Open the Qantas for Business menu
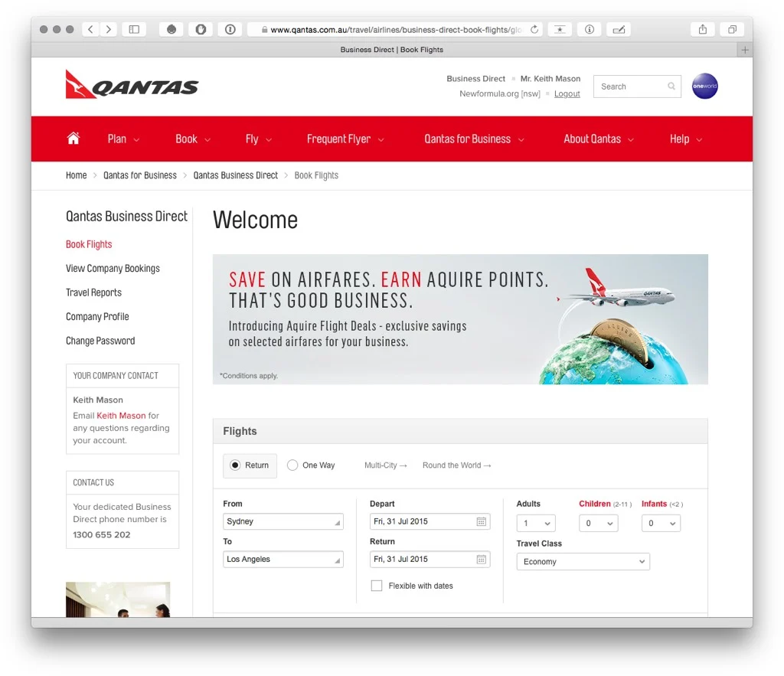Screen dimensions: 784x676 [474, 139]
